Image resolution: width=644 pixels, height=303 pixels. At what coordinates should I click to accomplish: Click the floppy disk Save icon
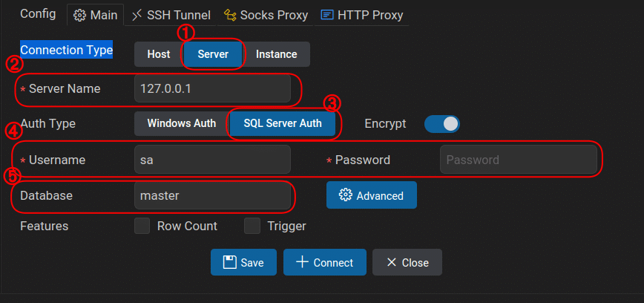230,262
